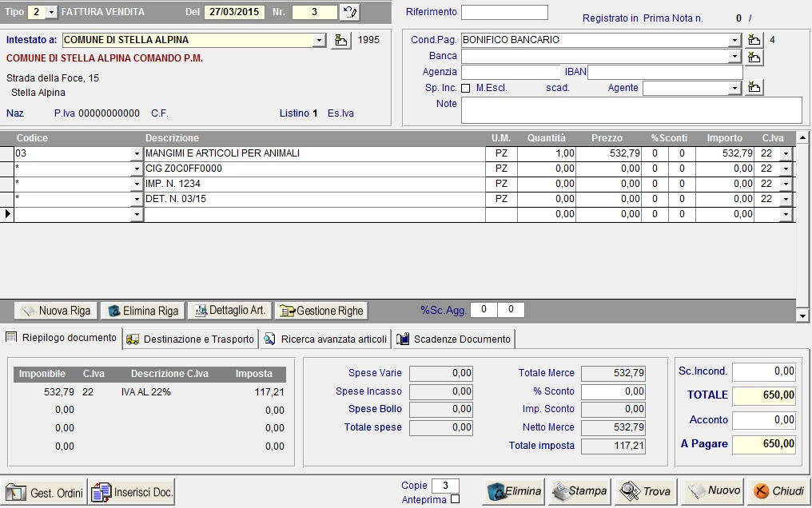812x508 pixels.
Task: Click the TOTALE 650,00 field
Action: 764,395
